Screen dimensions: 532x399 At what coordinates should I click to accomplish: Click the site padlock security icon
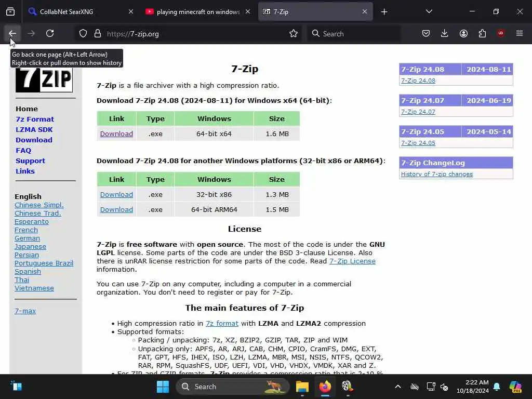98,34
